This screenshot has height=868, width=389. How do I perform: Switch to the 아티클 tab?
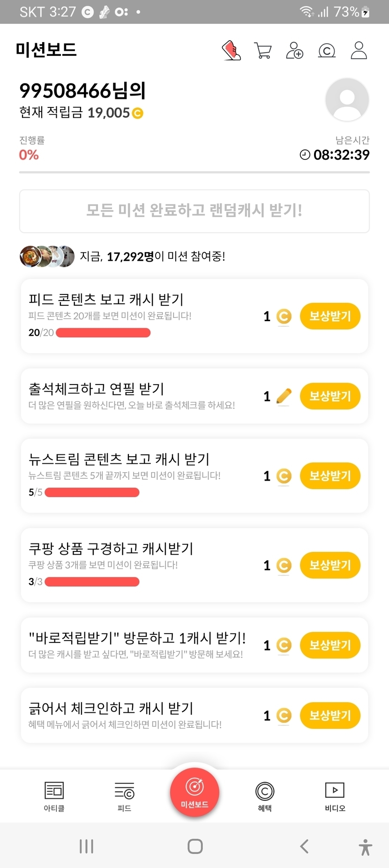pyautogui.click(x=54, y=796)
